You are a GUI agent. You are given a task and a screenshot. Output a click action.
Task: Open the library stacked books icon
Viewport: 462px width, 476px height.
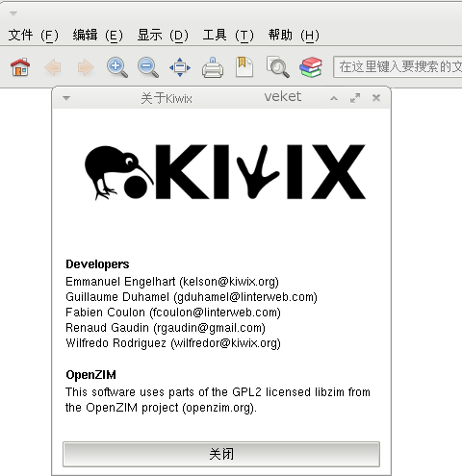311,67
